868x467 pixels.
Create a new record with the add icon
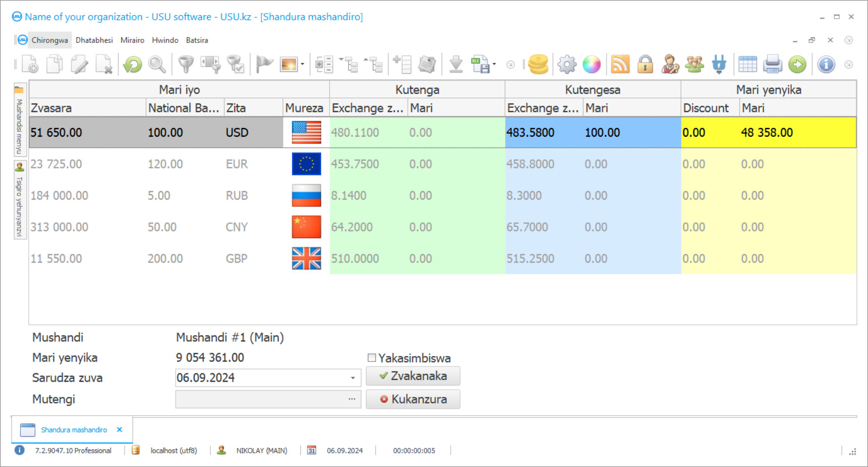[x=29, y=65]
